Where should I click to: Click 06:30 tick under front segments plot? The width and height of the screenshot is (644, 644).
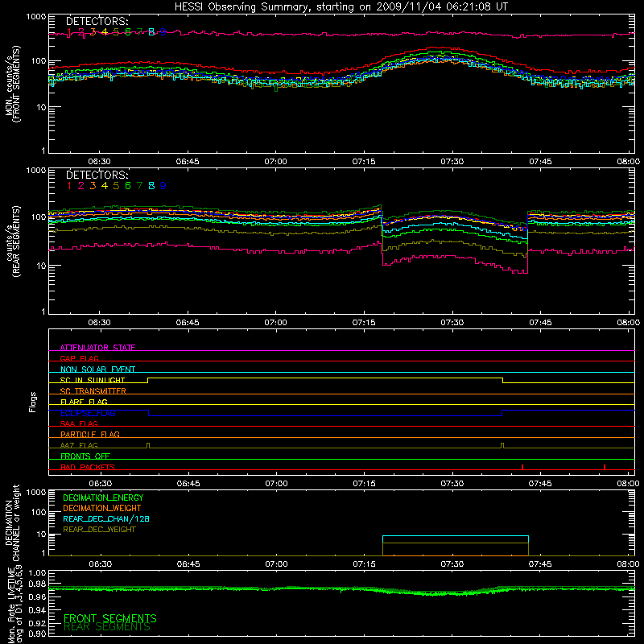pyautogui.click(x=99, y=162)
